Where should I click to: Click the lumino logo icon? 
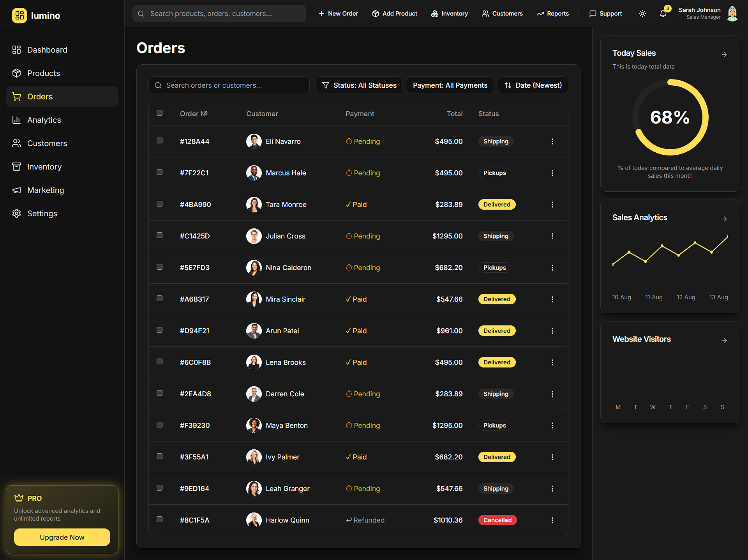coord(19,16)
